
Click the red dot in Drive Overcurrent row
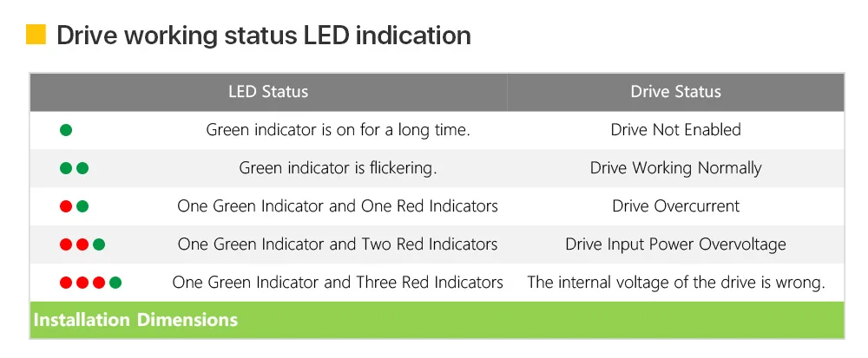[x=66, y=206]
